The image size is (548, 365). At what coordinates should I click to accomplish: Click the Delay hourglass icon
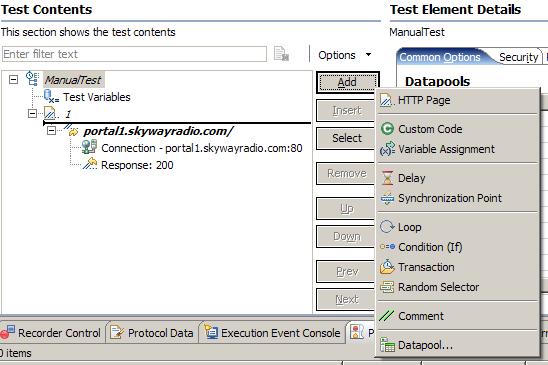coord(387,178)
